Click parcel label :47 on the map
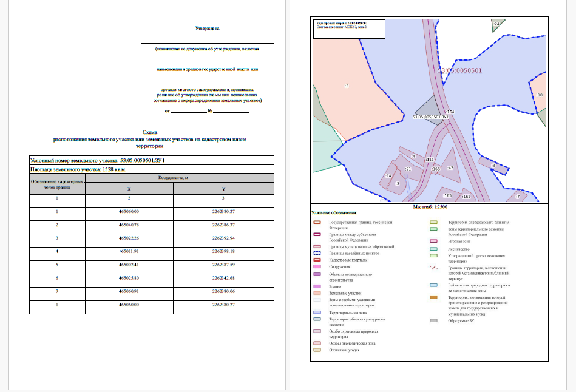The width and height of the screenshot is (576, 392). click(x=450, y=168)
